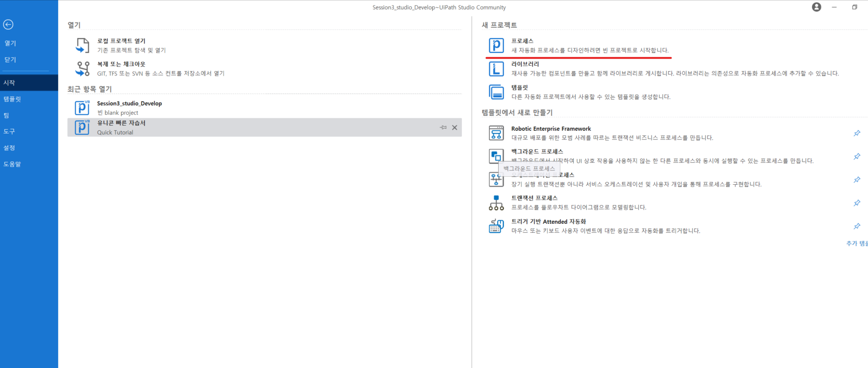
Task: Click the 라이브러리 new project icon
Action: tap(496, 69)
